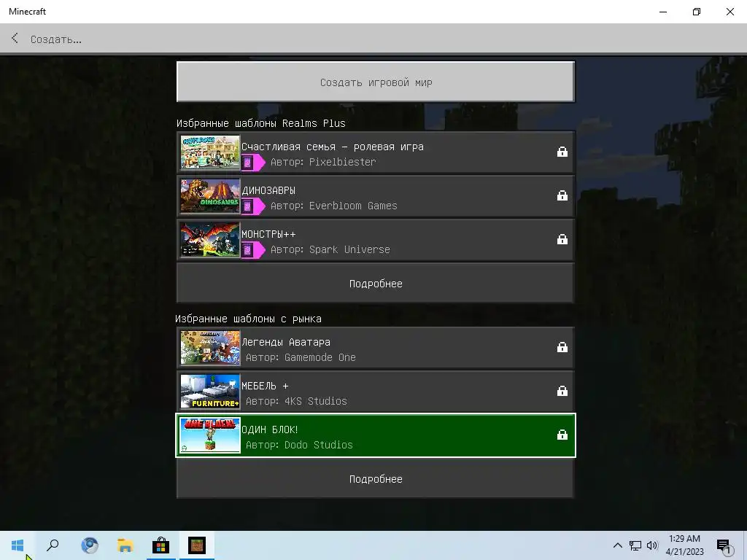Click author text Автор: 4KS Studios
747x560 pixels.
pos(296,401)
